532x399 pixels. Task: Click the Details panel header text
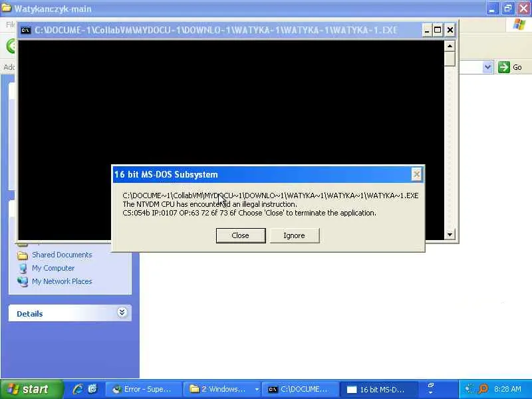pos(30,314)
